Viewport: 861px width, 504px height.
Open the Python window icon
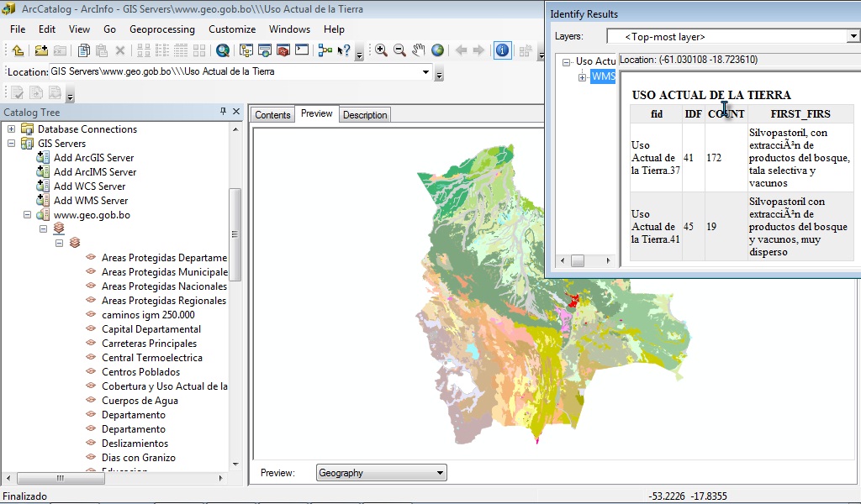click(302, 50)
